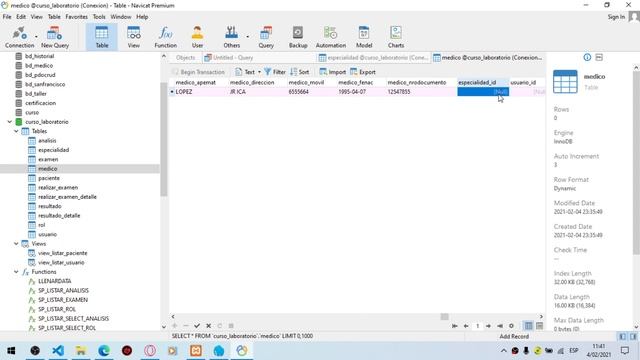640x360 pixels.
Task: Select view_listar_paciente in Views
Action: point(62,253)
